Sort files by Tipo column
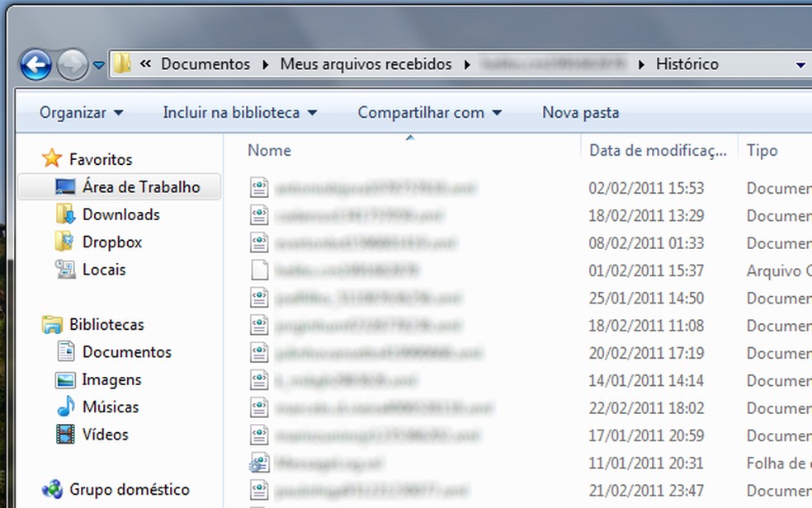Viewport: 812px width, 508px height. pyautogui.click(x=762, y=151)
